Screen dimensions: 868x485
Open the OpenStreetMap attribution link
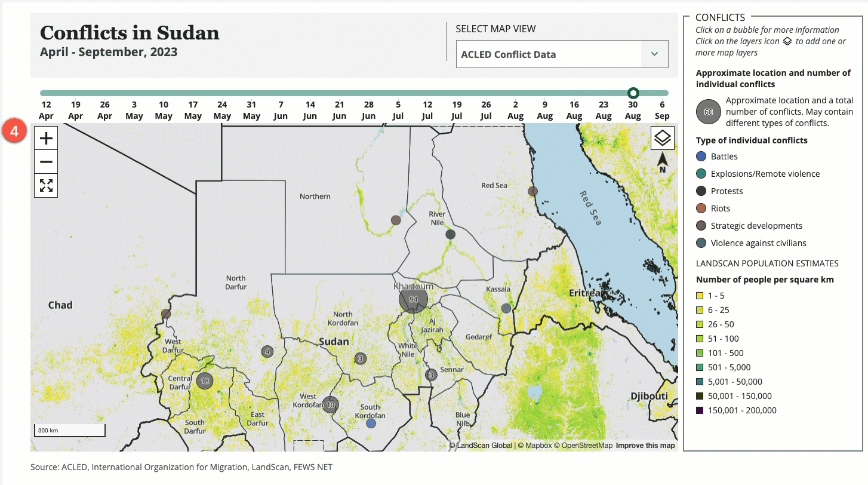[x=587, y=446]
